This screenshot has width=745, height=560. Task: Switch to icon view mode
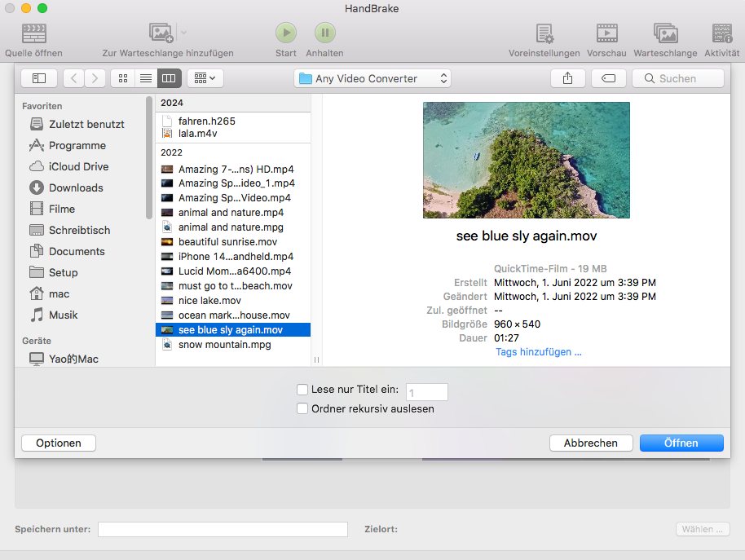coord(123,78)
